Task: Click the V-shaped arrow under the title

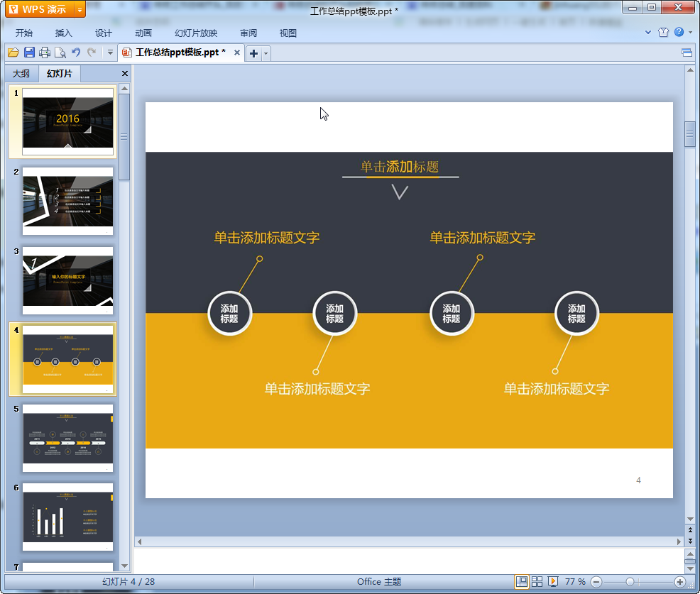Action: click(400, 192)
